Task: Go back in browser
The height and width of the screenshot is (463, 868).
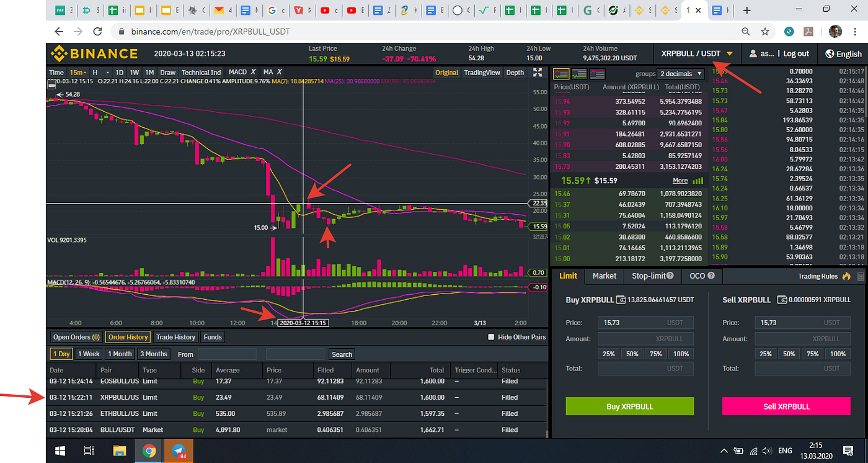Action: click(59, 31)
